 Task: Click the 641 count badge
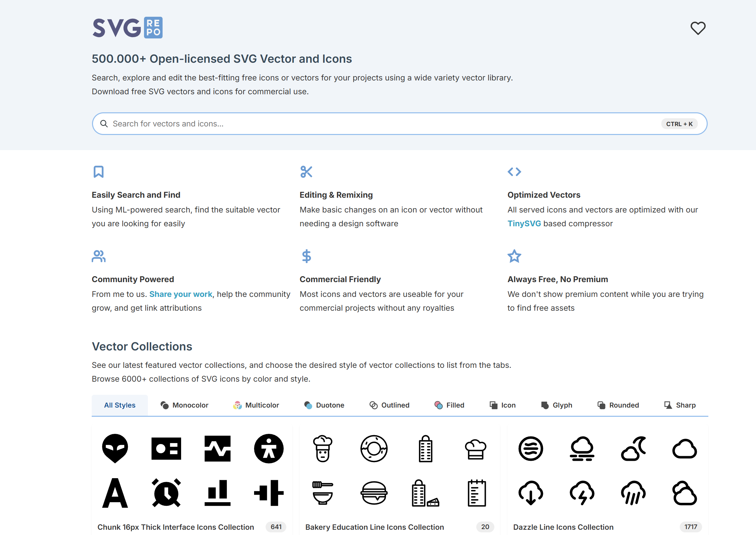(276, 527)
